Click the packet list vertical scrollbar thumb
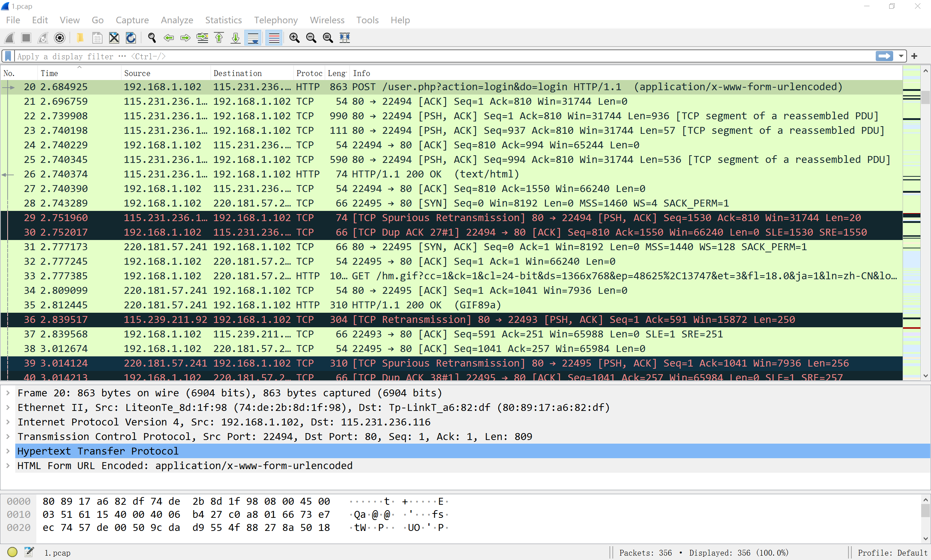Image resolution: width=931 pixels, height=560 pixels. coord(925,97)
